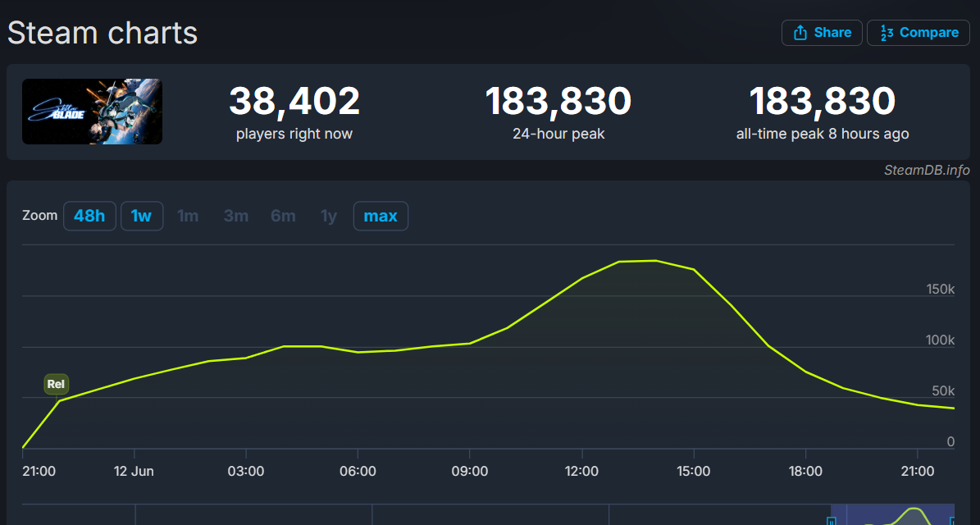The height and width of the screenshot is (525, 980).
Task: Click the disabled 3m zoom option
Action: pyautogui.click(x=235, y=217)
